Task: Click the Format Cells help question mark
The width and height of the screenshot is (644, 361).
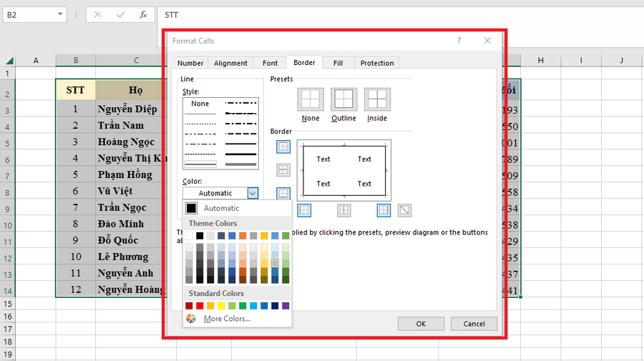Action: click(x=459, y=41)
